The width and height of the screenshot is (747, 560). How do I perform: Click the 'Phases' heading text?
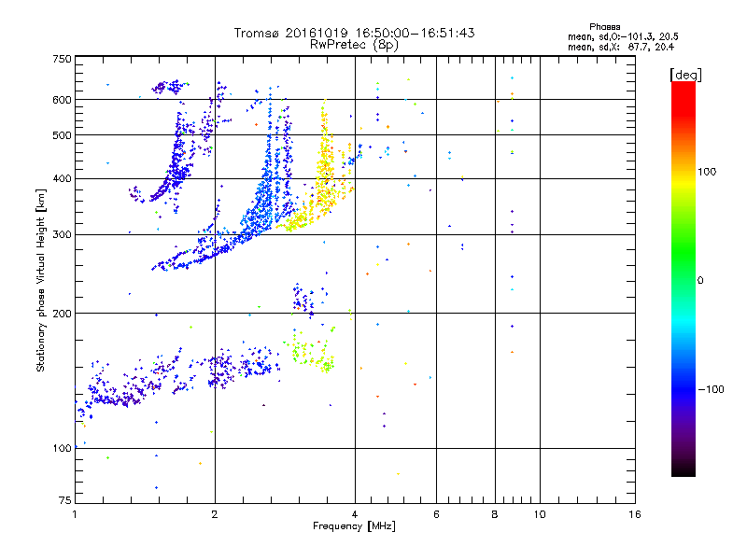point(604,27)
